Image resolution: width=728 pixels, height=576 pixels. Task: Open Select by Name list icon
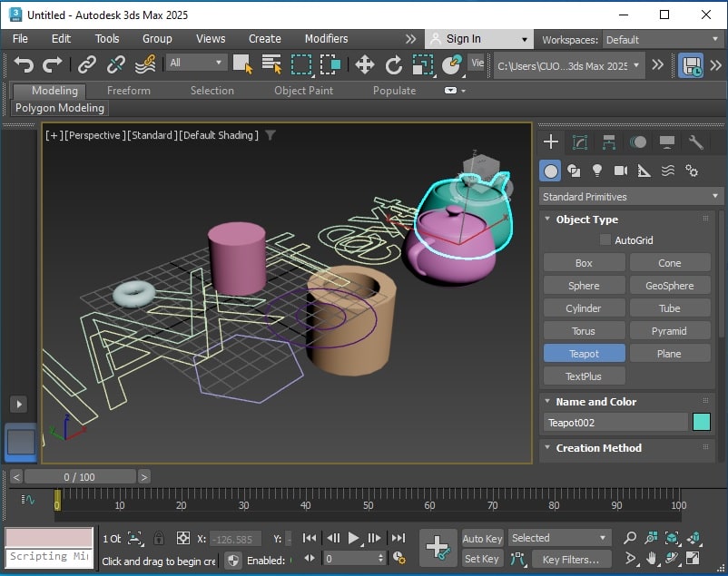click(271, 64)
